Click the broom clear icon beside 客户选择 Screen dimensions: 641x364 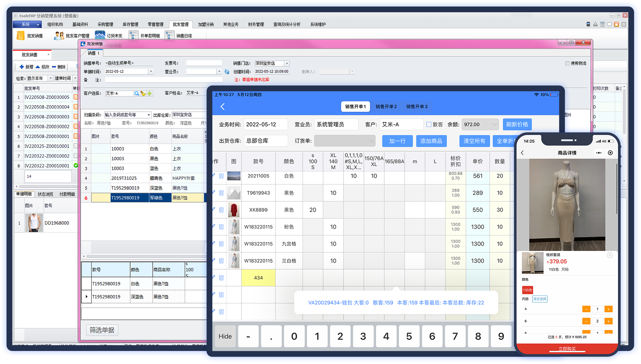(143, 93)
